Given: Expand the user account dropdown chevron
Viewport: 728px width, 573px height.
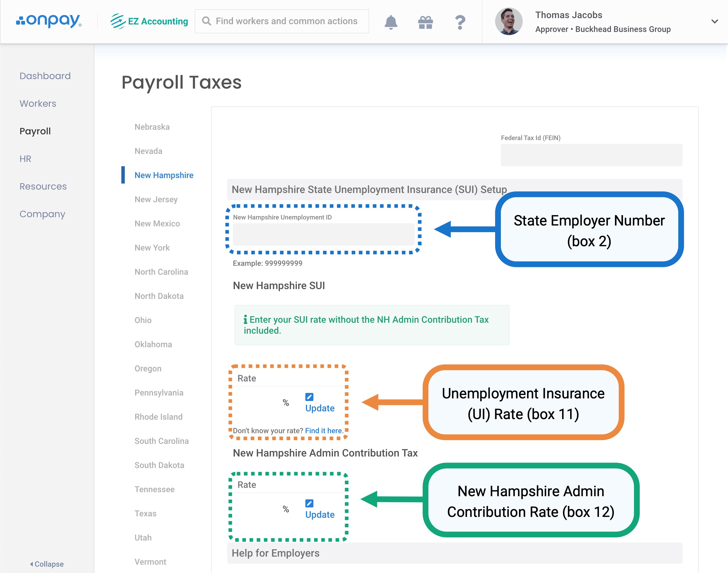Looking at the screenshot, I should tap(714, 22).
